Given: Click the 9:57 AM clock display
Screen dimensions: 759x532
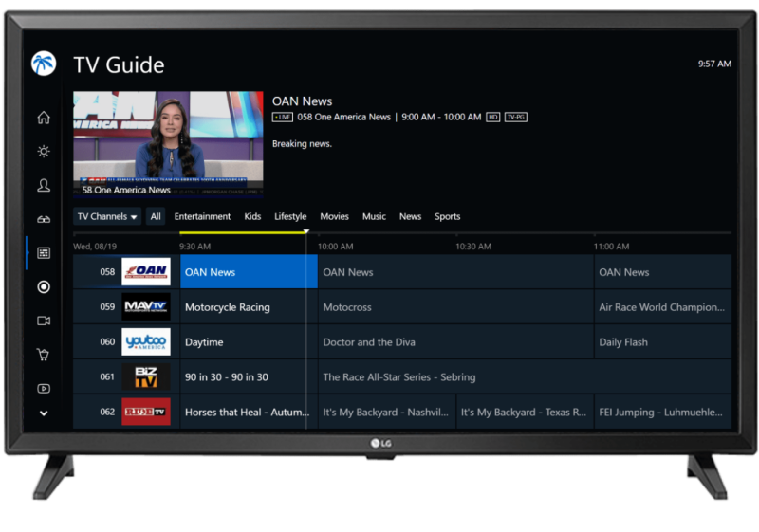Looking at the screenshot, I should (x=714, y=64).
